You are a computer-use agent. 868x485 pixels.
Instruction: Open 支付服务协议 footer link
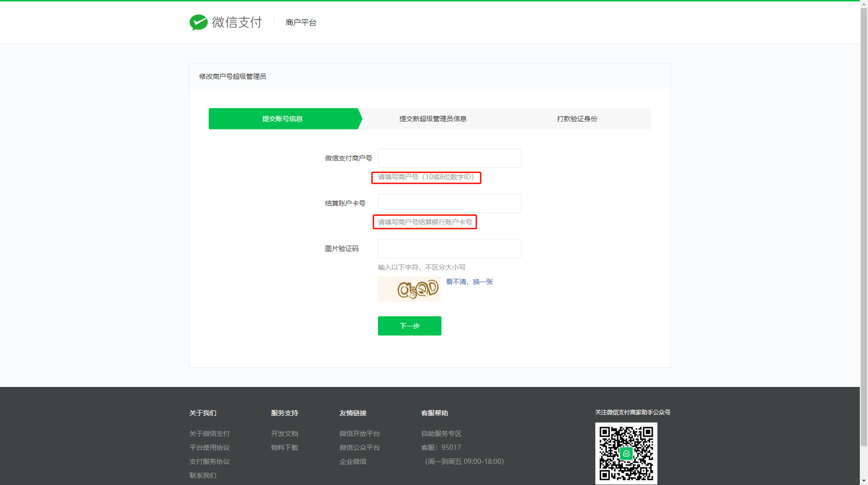tap(210, 461)
